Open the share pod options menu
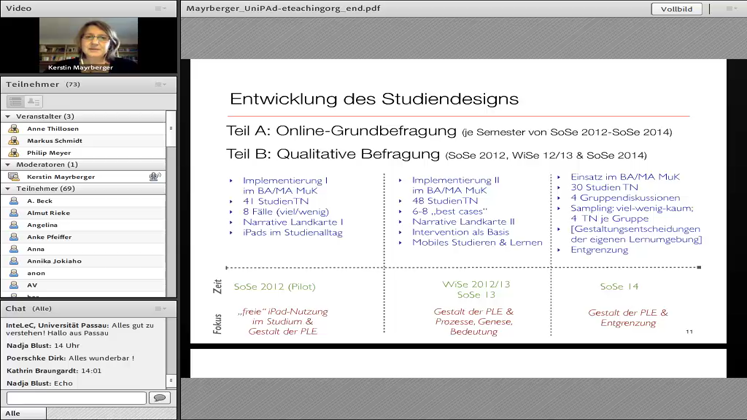This screenshot has width=747, height=420. [731, 8]
